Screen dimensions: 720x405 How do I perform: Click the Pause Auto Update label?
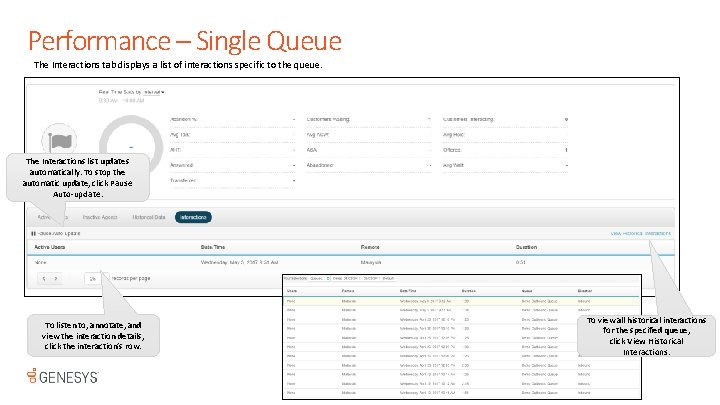[59, 234]
